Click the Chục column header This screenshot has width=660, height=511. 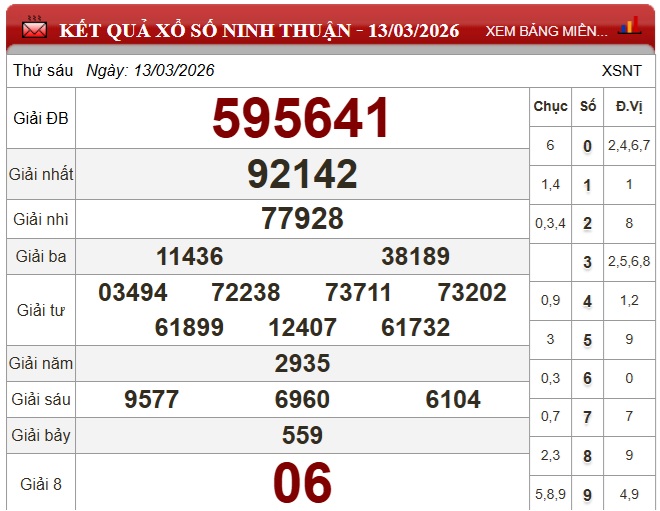pyautogui.click(x=550, y=106)
